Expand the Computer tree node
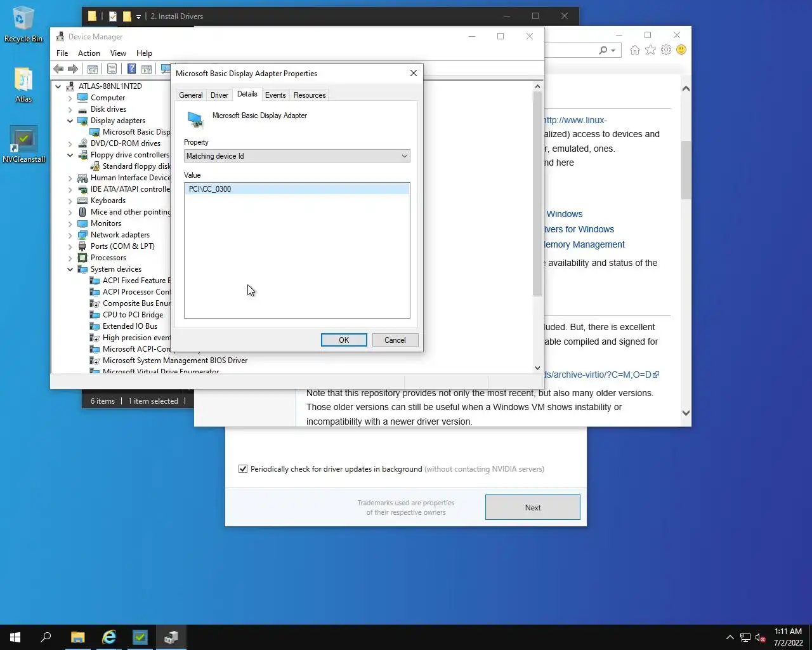Screen dimensions: 812x650 point(70,98)
